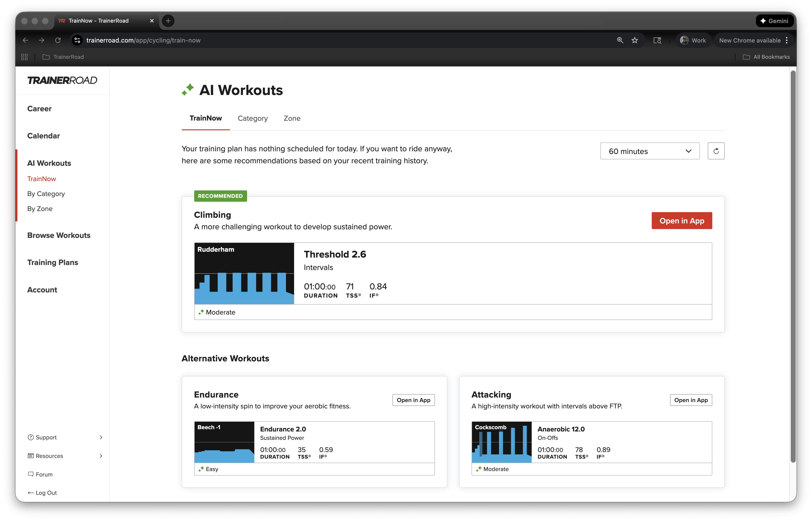Viewport: 812px width, 521px height.
Task: Click the Alternative Workouts heading
Action: pyautogui.click(x=225, y=358)
